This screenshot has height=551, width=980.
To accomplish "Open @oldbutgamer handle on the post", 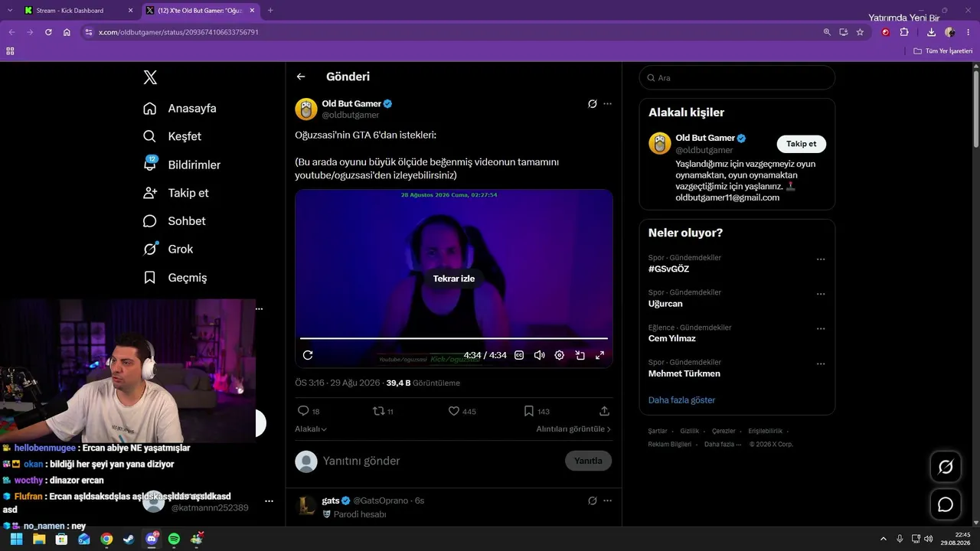I will pyautogui.click(x=351, y=115).
